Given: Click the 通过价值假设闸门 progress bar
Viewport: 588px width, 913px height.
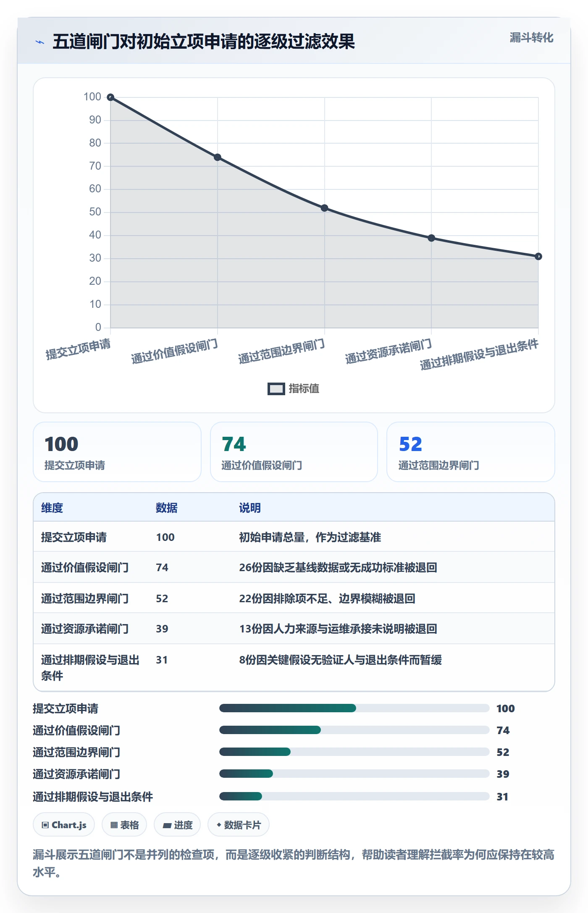Looking at the screenshot, I should 354,730.
